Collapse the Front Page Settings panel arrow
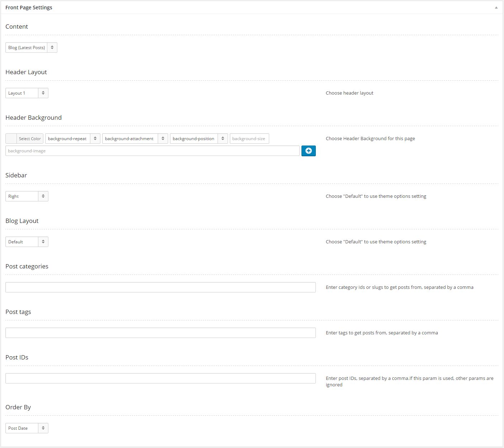Screen dimensions: 504x448 (x=496, y=8)
